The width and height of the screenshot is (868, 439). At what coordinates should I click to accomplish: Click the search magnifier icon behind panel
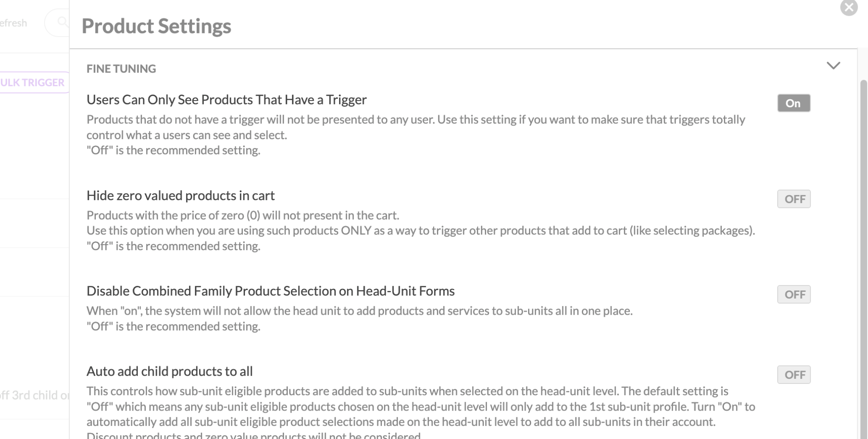point(63,22)
